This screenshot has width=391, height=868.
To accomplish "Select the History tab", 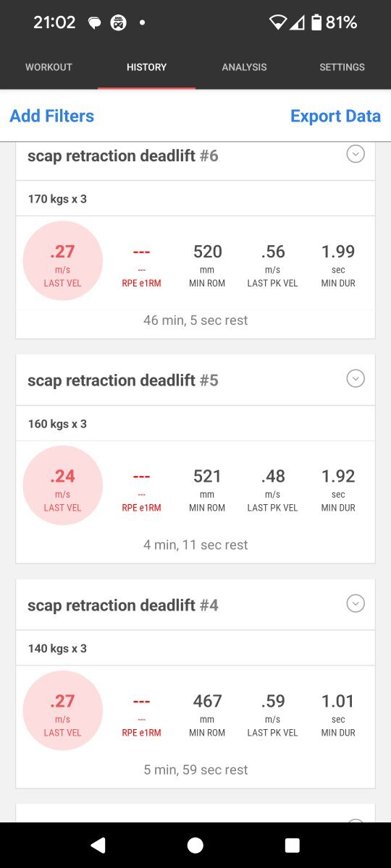I will (x=146, y=67).
